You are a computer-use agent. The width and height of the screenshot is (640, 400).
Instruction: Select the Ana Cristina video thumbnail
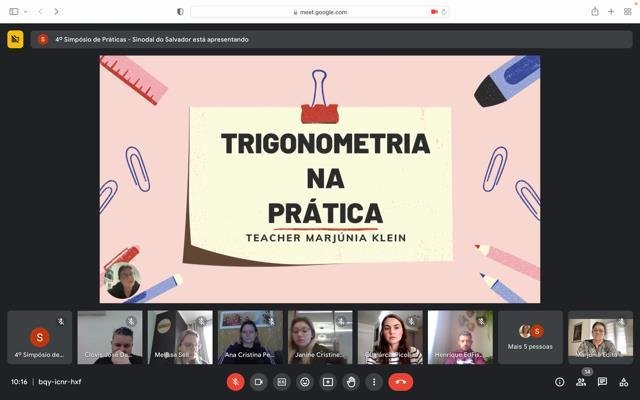(250, 338)
